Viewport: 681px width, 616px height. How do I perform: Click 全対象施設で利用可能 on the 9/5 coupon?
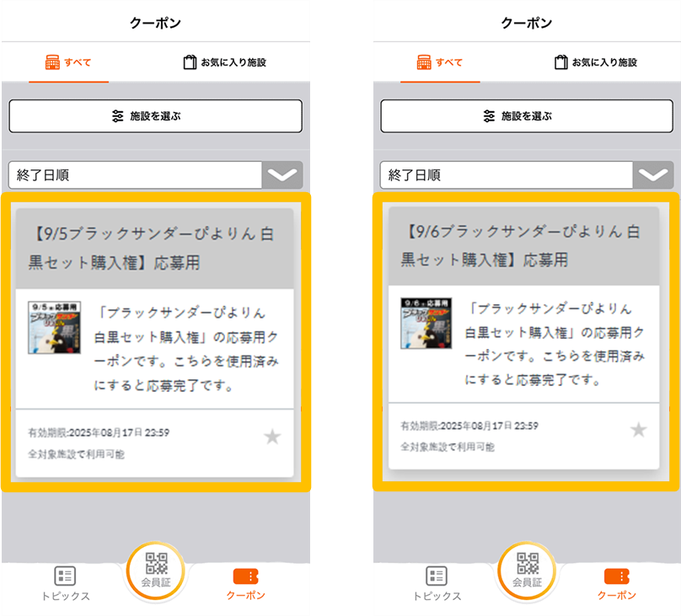click(x=77, y=454)
